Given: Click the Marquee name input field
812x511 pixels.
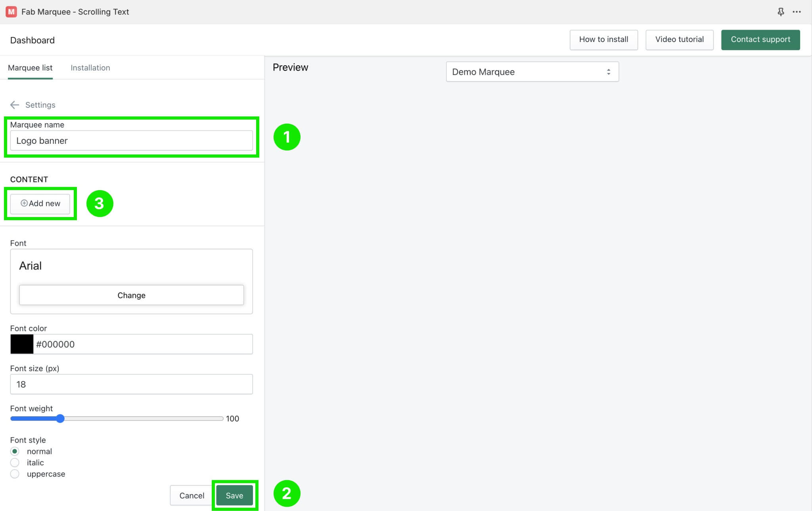Looking at the screenshot, I should (x=131, y=141).
